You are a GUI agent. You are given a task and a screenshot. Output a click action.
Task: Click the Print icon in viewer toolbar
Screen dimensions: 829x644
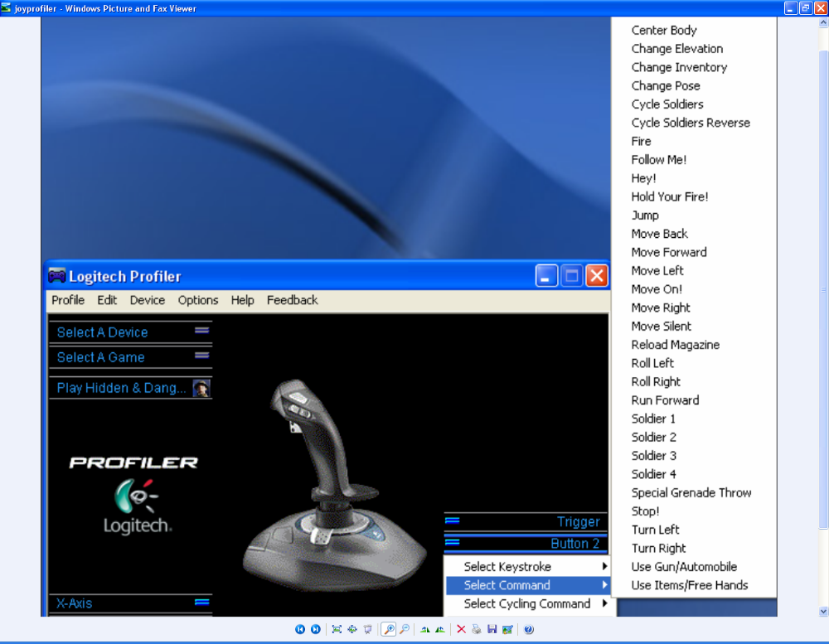point(477,629)
